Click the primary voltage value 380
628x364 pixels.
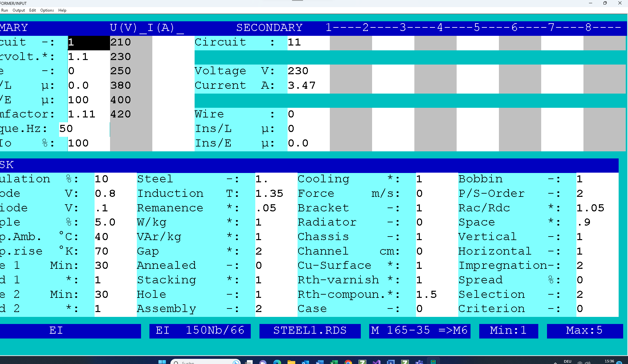tap(131, 86)
